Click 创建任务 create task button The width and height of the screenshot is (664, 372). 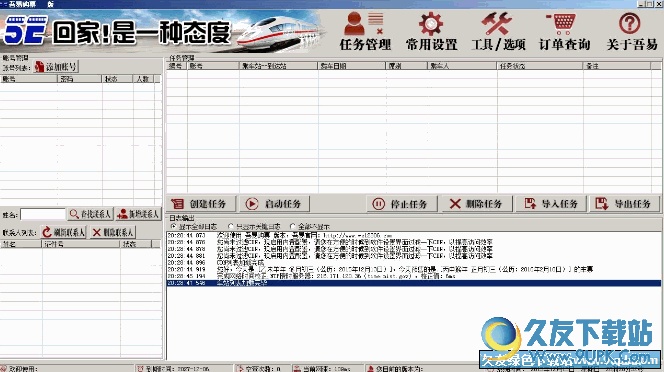pyautogui.click(x=201, y=204)
